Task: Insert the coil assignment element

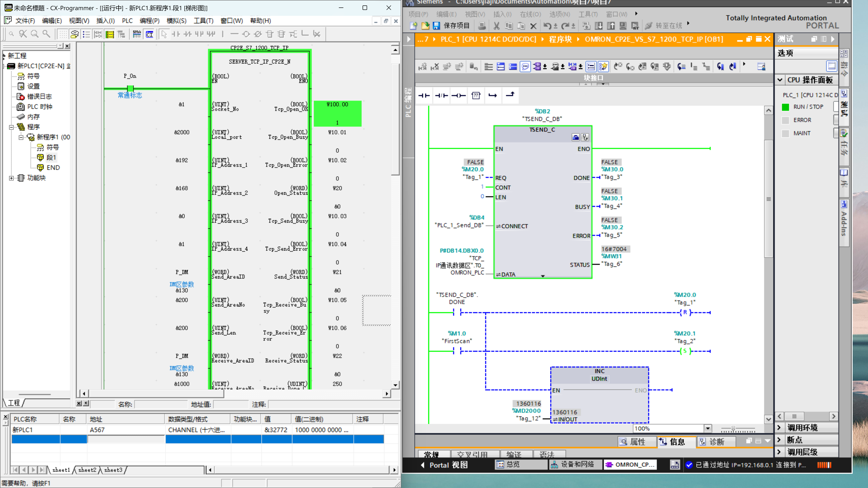Action: [x=459, y=96]
